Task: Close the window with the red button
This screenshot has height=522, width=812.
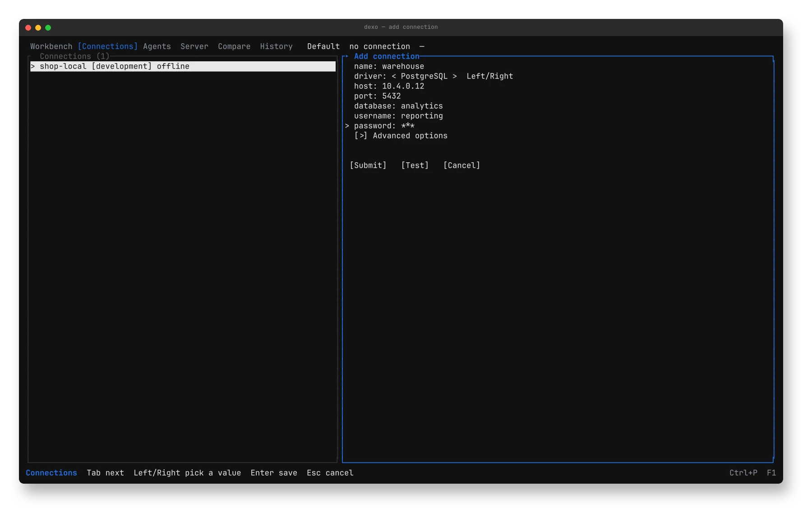Action: tap(28, 27)
